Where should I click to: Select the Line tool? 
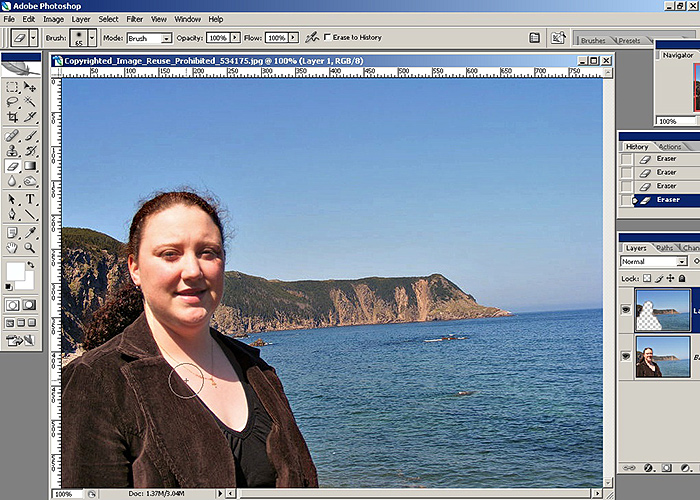point(30,214)
